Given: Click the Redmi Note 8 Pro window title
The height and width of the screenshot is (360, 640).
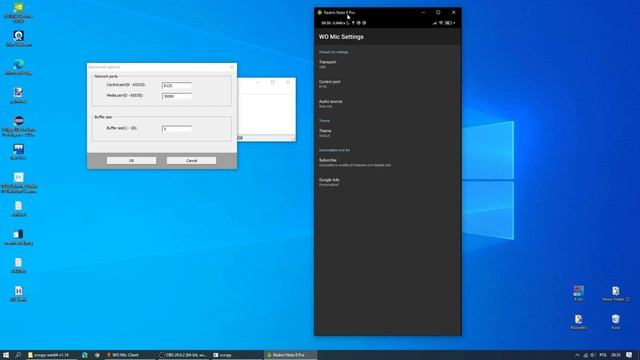Looking at the screenshot, I should tap(339, 13).
